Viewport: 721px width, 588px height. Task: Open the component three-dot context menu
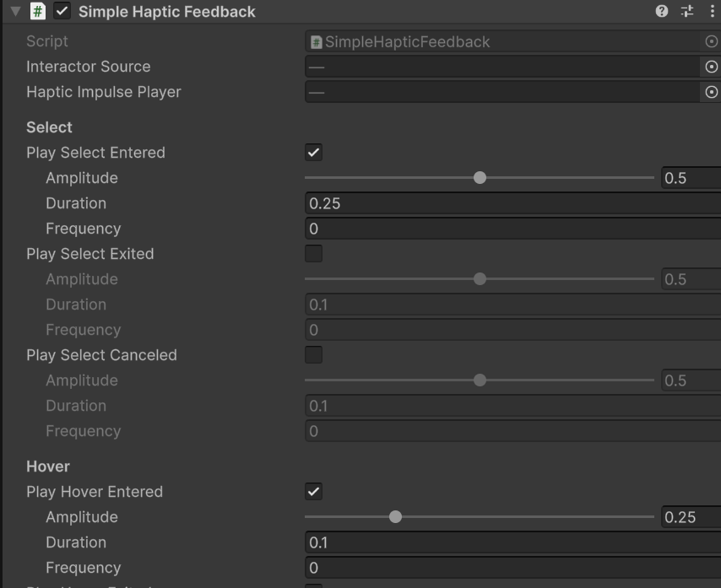pos(712,12)
